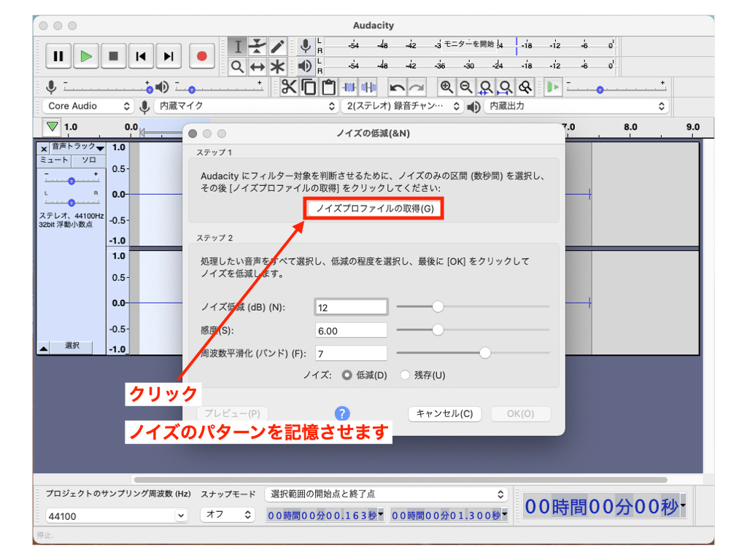Click the Play-at-speed green icon
The height and width of the screenshot is (560, 747).
coord(553,87)
